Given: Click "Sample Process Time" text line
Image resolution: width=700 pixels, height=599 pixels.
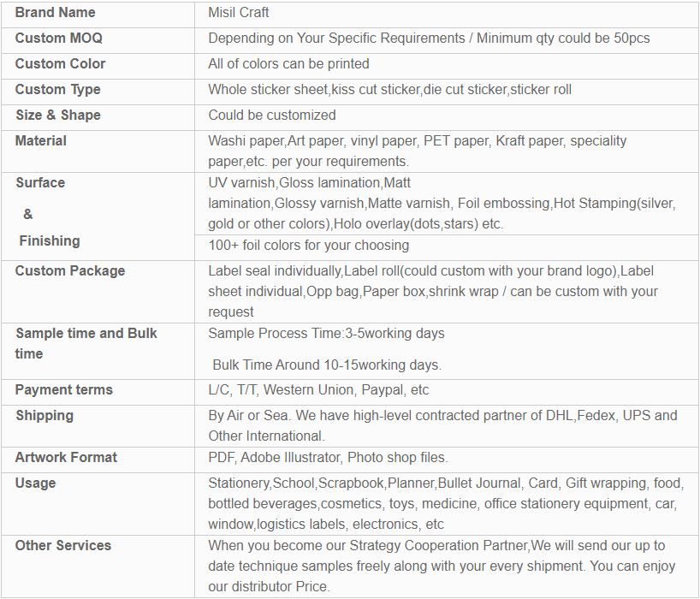Looking at the screenshot, I should pyautogui.click(x=326, y=334).
